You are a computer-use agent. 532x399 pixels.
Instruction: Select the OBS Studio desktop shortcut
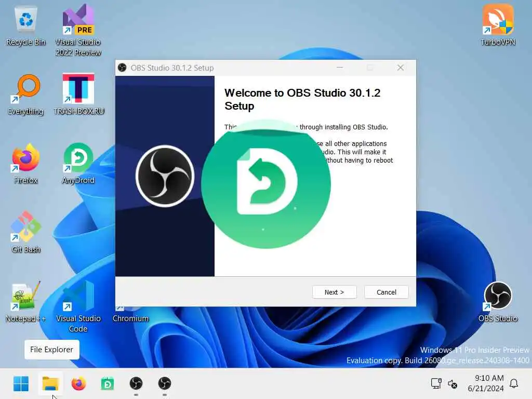click(498, 302)
